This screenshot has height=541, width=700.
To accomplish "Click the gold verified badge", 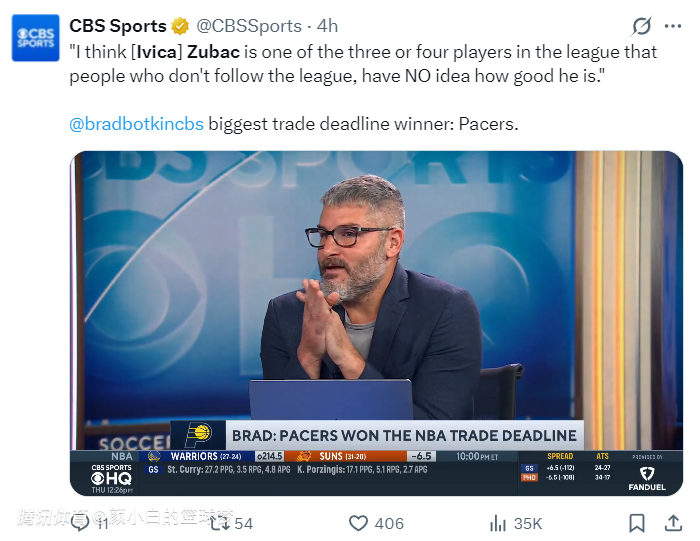I will pyautogui.click(x=180, y=26).
